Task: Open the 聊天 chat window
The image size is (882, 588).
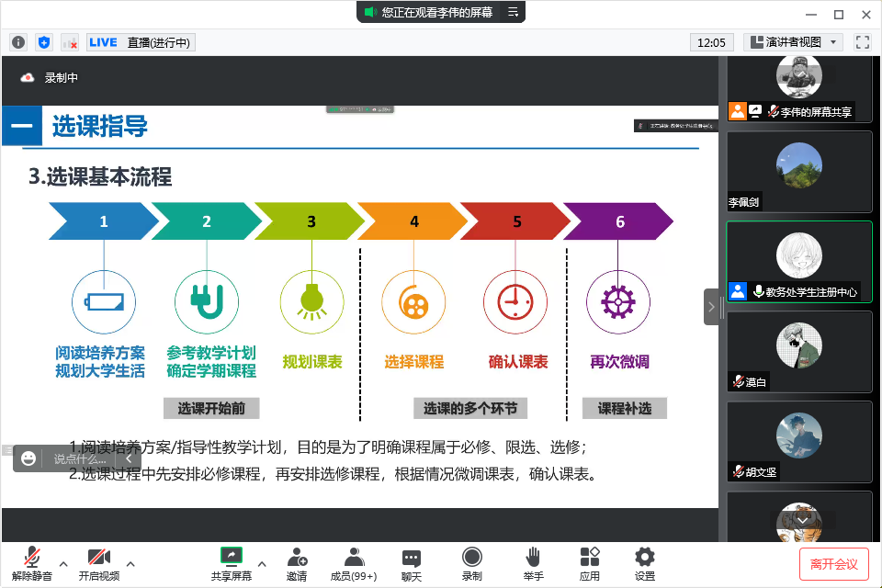Action: click(412, 563)
